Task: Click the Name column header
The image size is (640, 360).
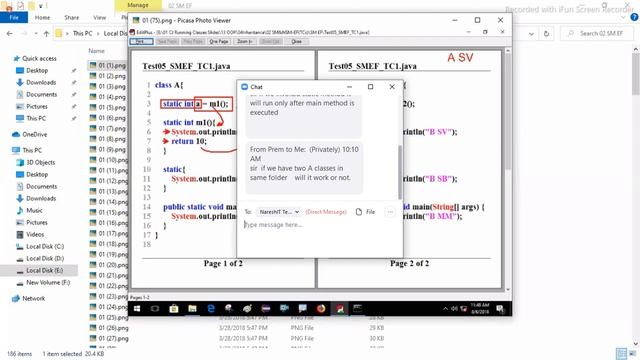Action: (x=97, y=51)
